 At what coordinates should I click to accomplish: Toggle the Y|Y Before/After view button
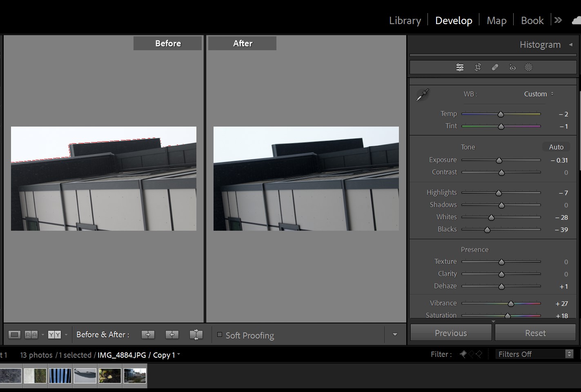pos(54,335)
